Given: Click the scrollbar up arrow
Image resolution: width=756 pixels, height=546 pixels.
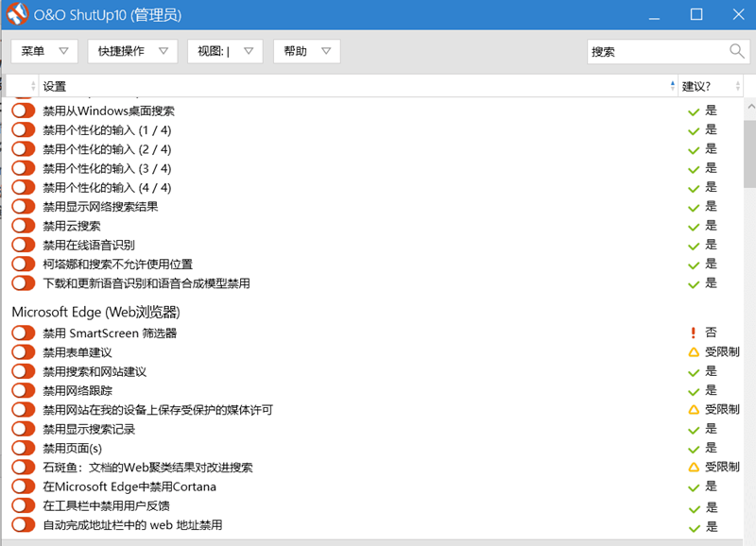Looking at the screenshot, I should pyautogui.click(x=749, y=107).
